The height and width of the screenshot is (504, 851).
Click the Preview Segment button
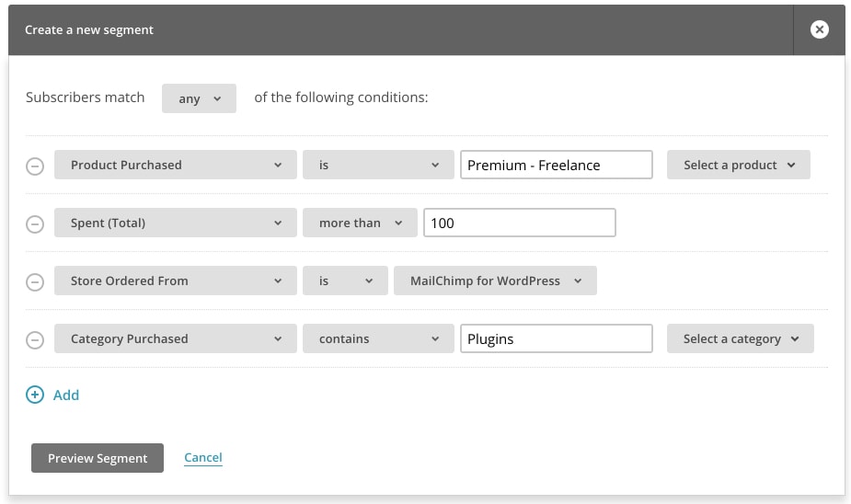tap(98, 458)
